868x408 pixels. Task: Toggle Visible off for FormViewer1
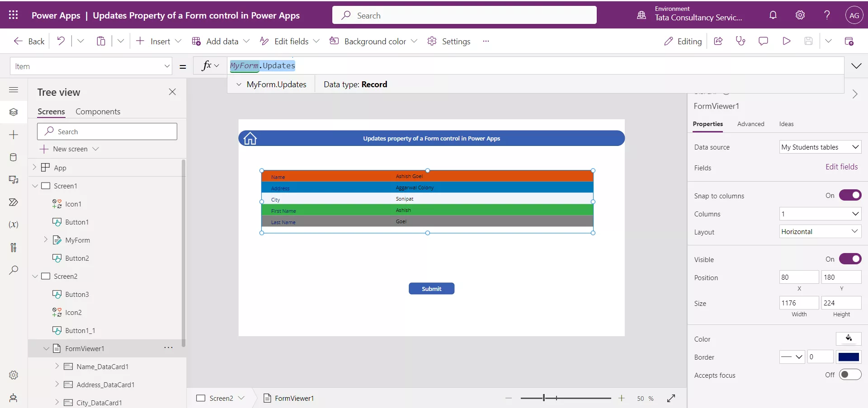(x=850, y=259)
